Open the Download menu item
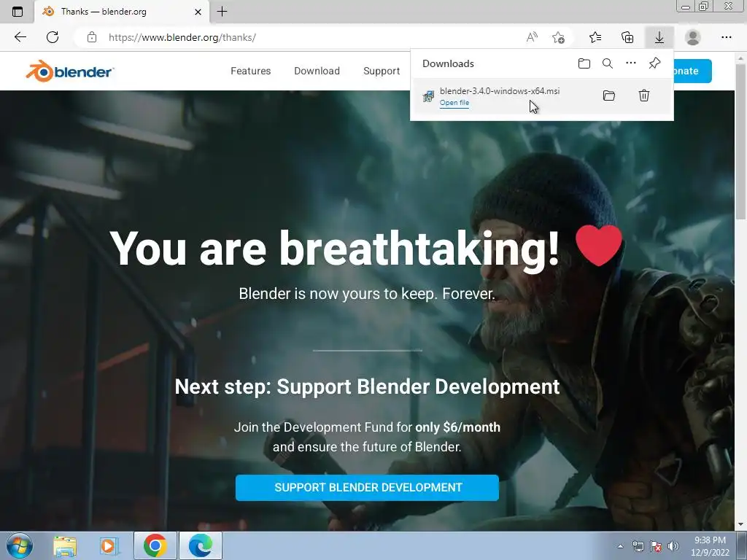The height and width of the screenshot is (560, 747). 317,71
